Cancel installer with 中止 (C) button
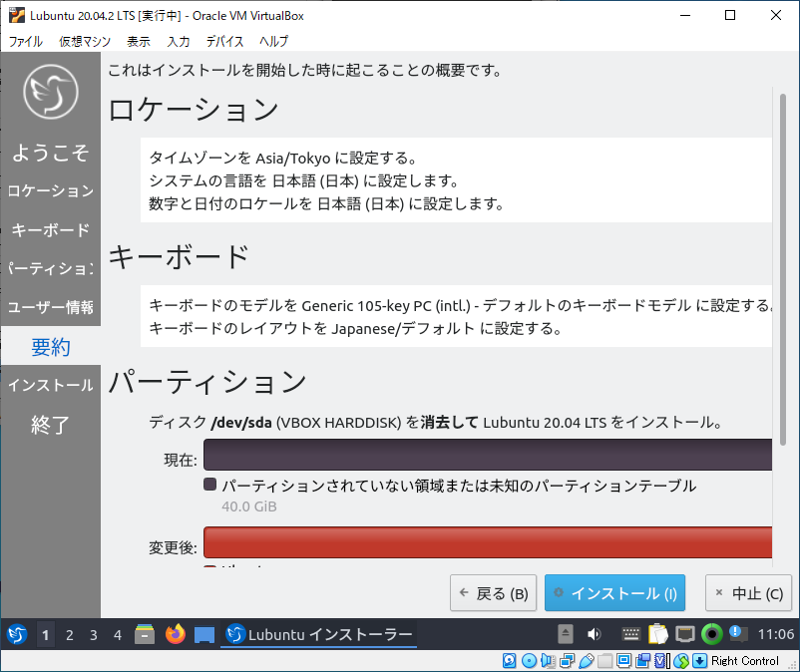The height and width of the screenshot is (672, 800). (748, 593)
